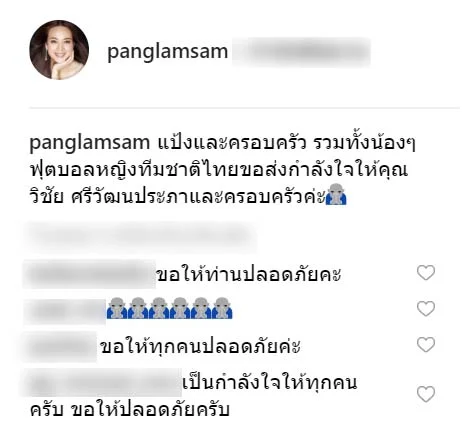Click the blurred area beside the header username
Image resolution: width=469 pixels, height=435 pixels.
[301, 52]
